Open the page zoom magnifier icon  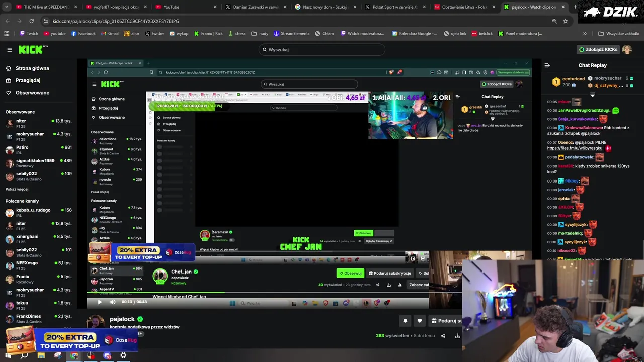(554, 21)
